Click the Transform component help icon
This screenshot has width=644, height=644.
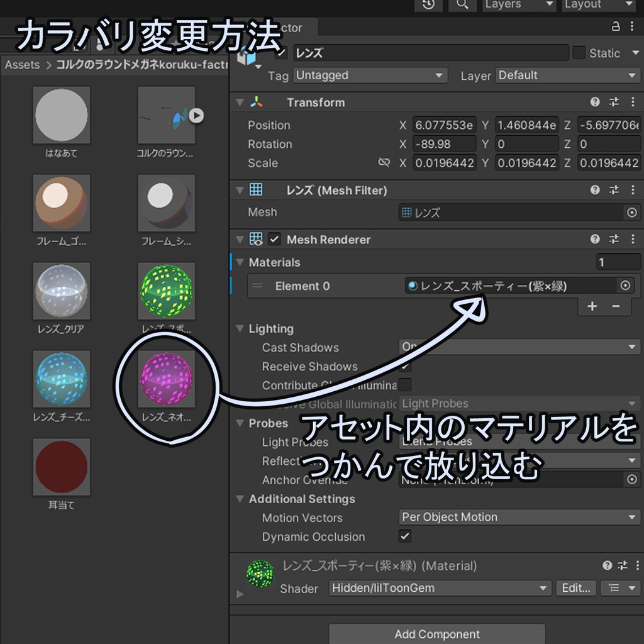coord(594,102)
